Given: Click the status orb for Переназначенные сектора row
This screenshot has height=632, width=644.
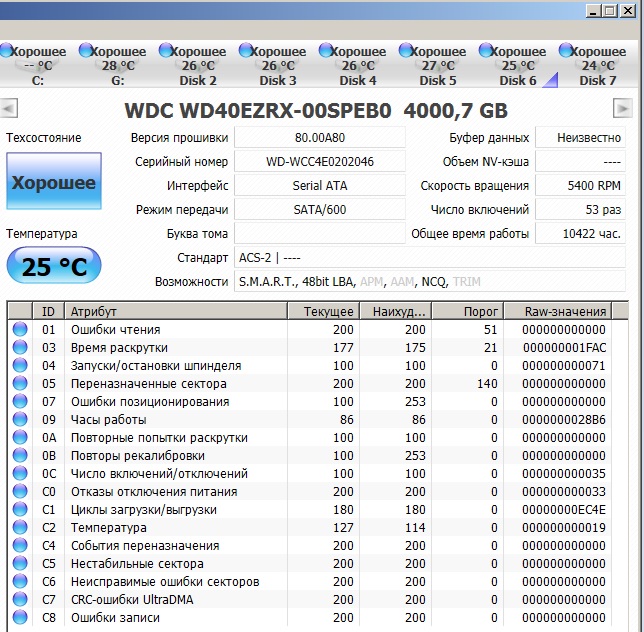Looking at the screenshot, I should pyautogui.click(x=20, y=384).
